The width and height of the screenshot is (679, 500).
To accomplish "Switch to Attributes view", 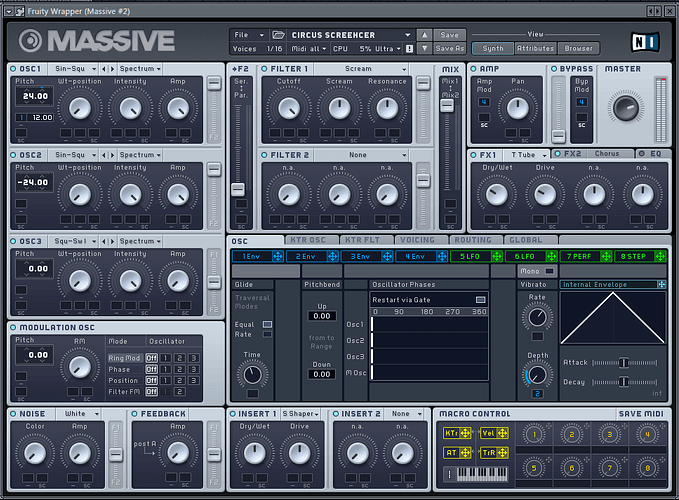I will pyautogui.click(x=536, y=48).
